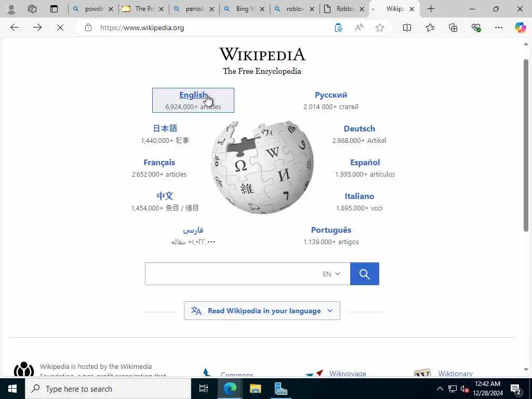
Task: Open the Windows Start menu
Action: (12, 389)
